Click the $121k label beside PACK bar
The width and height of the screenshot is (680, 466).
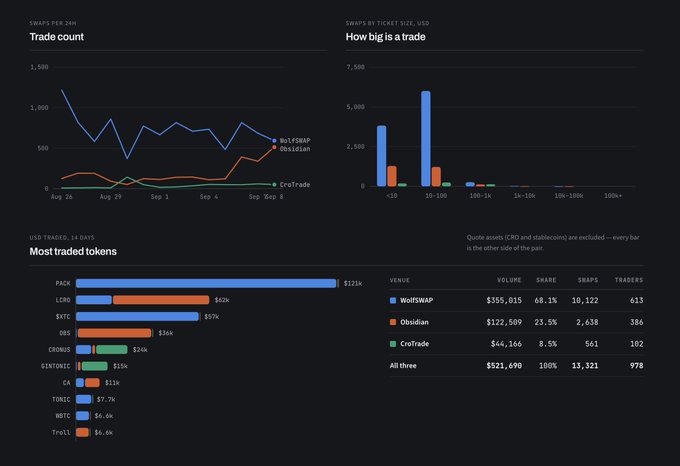pyautogui.click(x=353, y=284)
